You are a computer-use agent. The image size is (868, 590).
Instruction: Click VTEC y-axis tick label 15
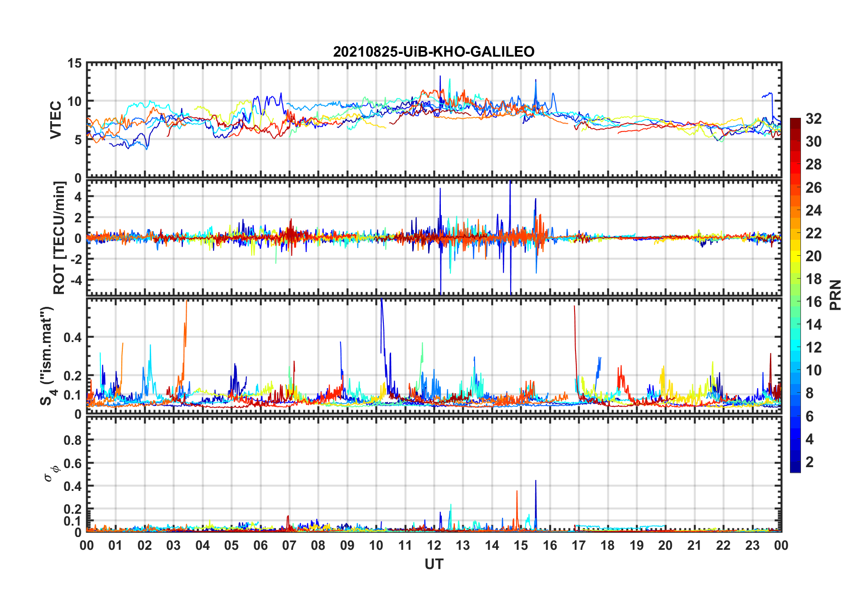(x=74, y=63)
